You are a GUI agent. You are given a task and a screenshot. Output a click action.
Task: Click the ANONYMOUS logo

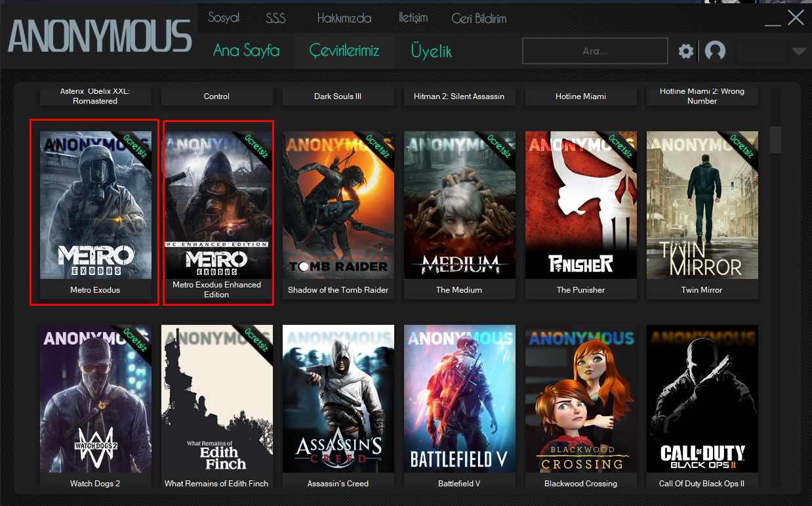(x=99, y=36)
